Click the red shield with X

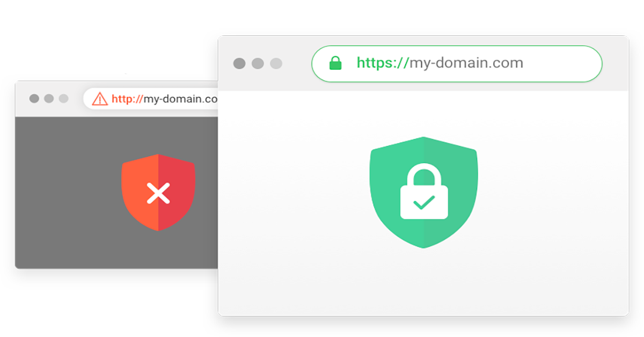[x=158, y=192]
